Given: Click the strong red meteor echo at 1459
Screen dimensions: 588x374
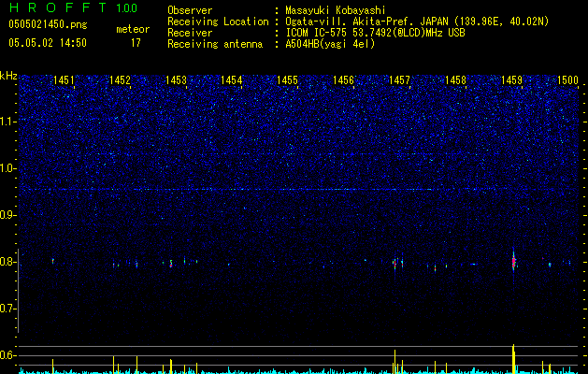Looking at the screenshot, I should tap(513, 262).
